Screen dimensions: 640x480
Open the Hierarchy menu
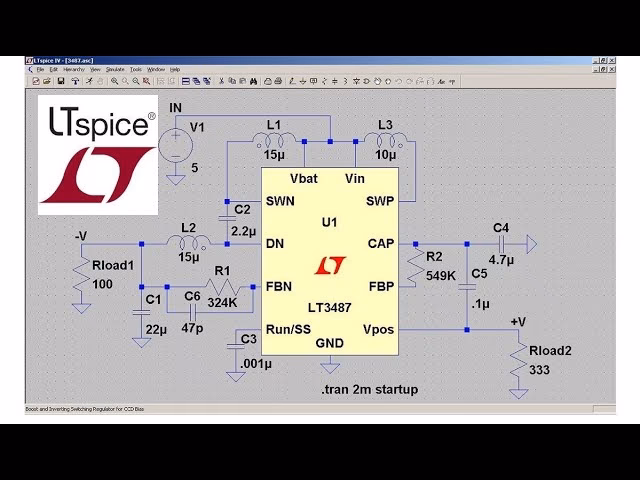pos(74,69)
